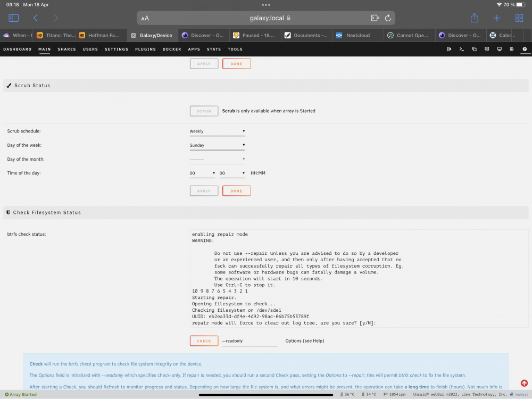
Task: Tap the multitasking three-dots control
Action: click(x=266, y=5)
